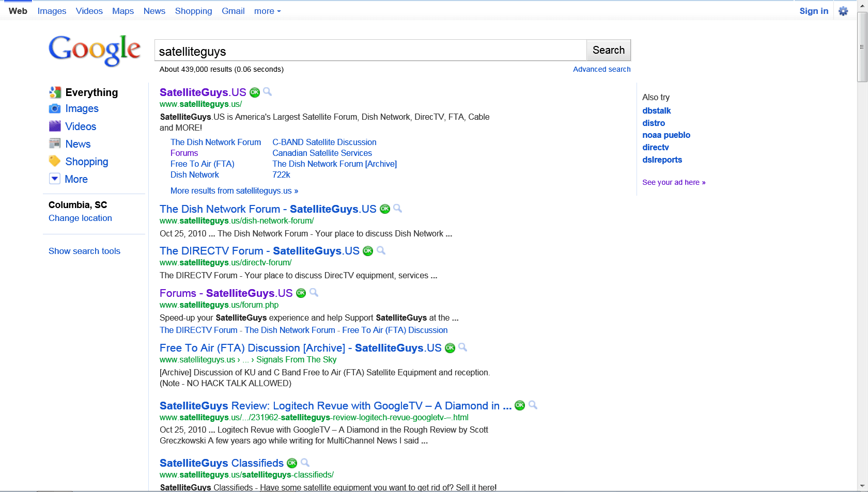Image resolution: width=868 pixels, height=492 pixels.
Task: Open the 'more' menu in top bar
Action: click(267, 11)
